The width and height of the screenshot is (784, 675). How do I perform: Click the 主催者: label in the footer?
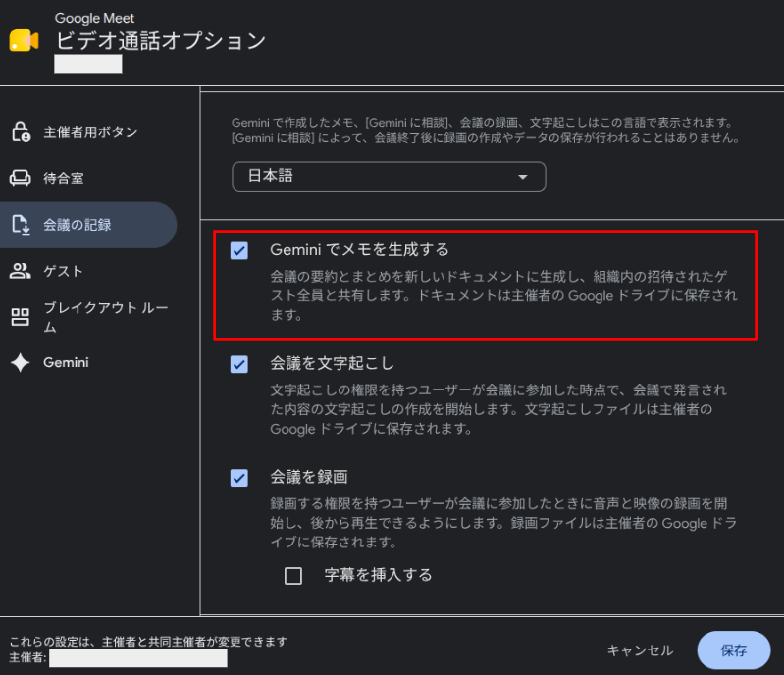28,657
